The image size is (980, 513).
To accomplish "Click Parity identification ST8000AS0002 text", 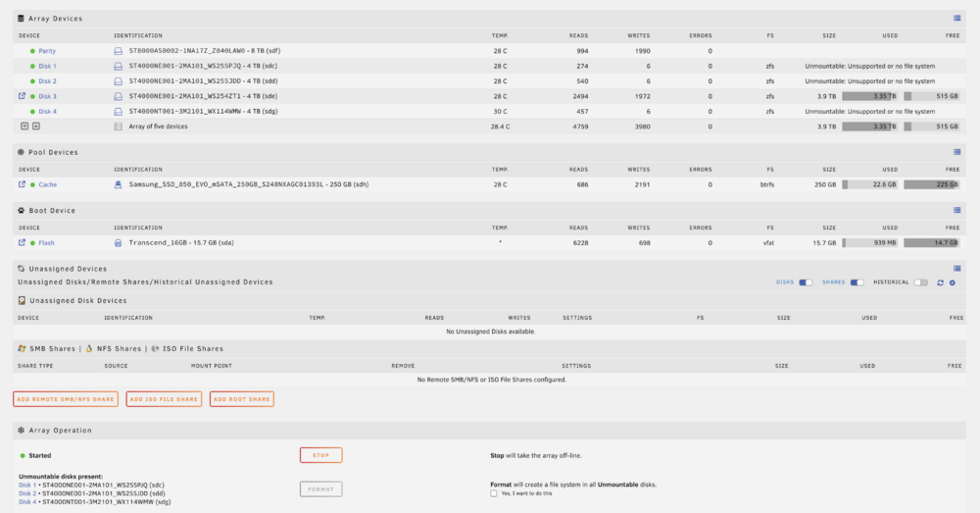I will click(205, 51).
